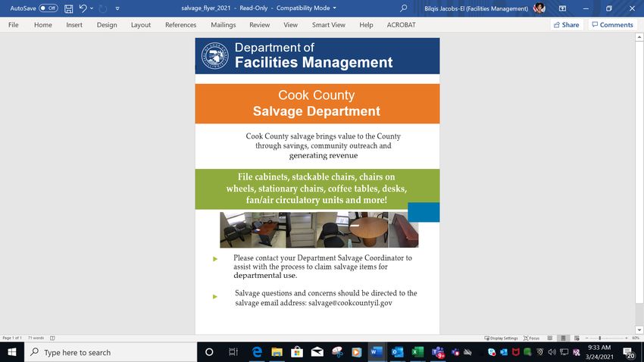Click the Page 1 of 1 status indicator
This screenshot has height=362, width=644.
[12, 338]
